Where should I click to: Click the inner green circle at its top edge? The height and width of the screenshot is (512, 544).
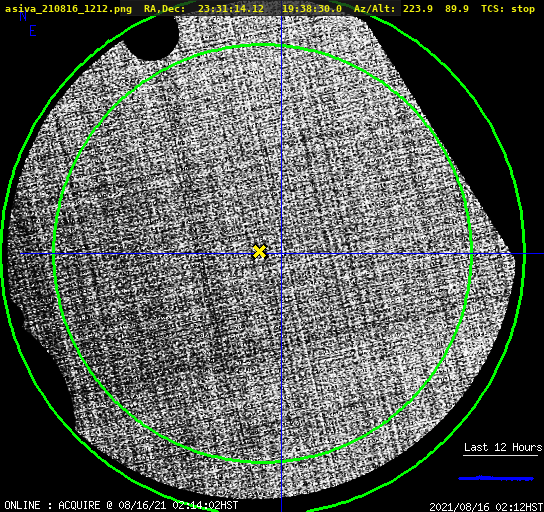pos(263,45)
